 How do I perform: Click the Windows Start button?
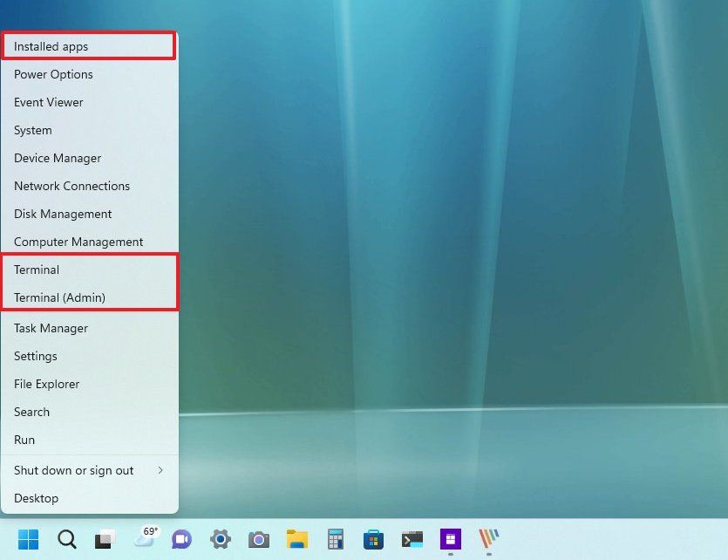(x=29, y=540)
